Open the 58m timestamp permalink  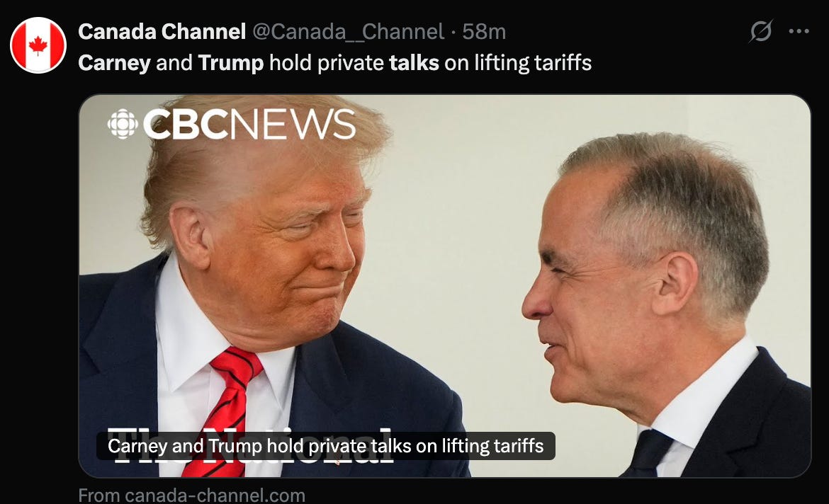pyautogui.click(x=484, y=32)
